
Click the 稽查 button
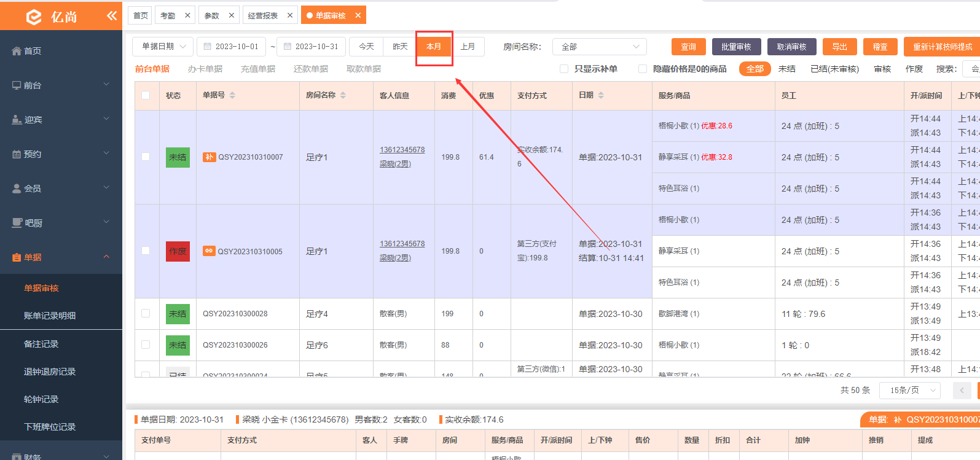point(880,47)
